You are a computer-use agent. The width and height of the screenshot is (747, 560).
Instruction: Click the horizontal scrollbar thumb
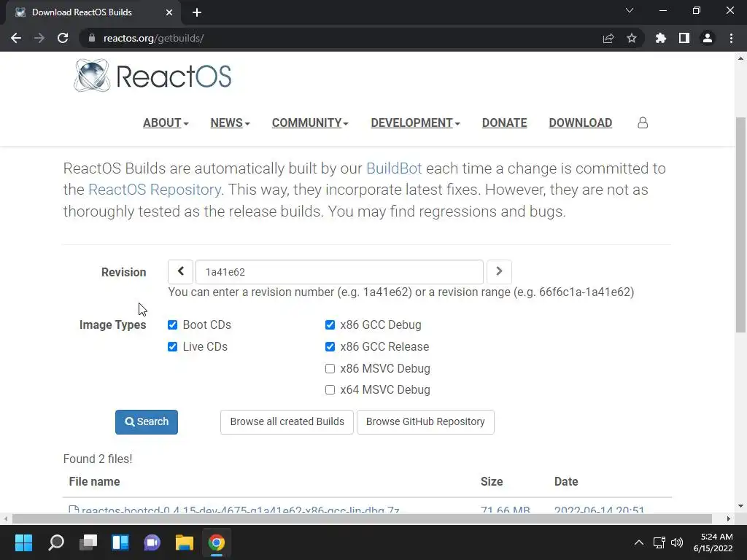pos(362,518)
